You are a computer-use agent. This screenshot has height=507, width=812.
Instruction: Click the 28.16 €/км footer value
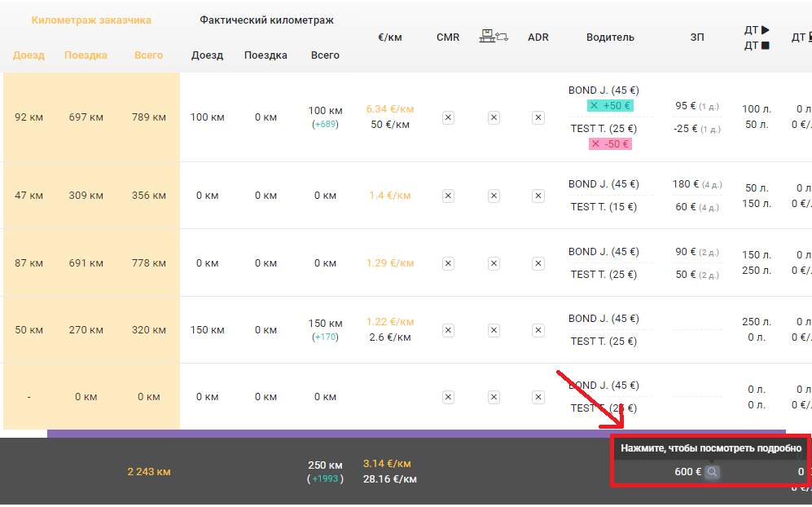pos(390,479)
